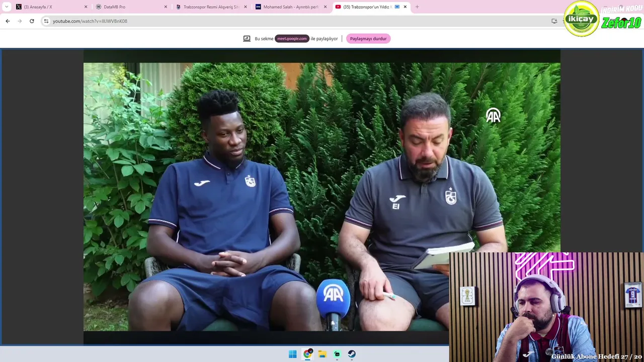Close the Mohamed Salah tab

click(x=325, y=7)
